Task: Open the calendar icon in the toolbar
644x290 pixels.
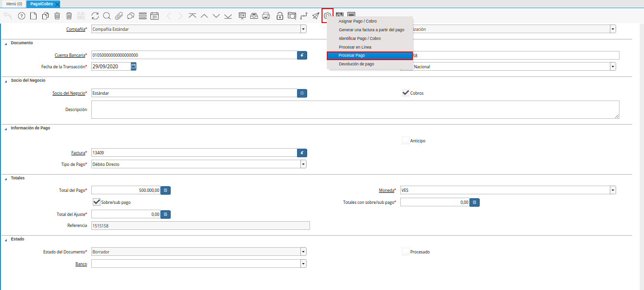Action: 154,16
